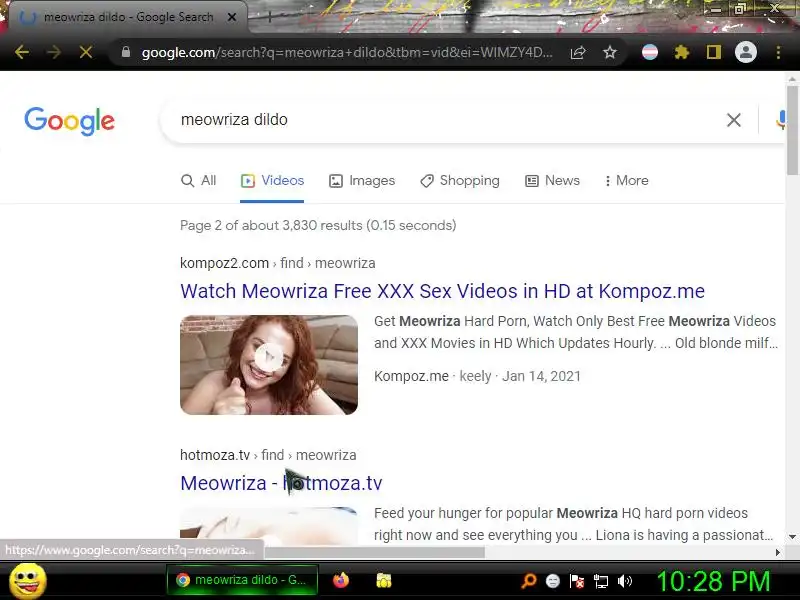Image resolution: width=800 pixels, height=600 pixels.
Task: Click the 10:28 PM taskbar clock
Action: tap(713, 581)
